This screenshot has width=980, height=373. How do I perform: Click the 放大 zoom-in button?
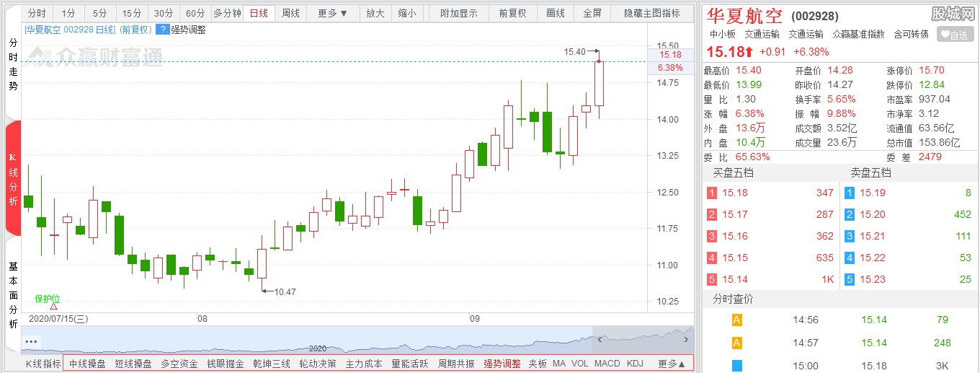coord(375,13)
